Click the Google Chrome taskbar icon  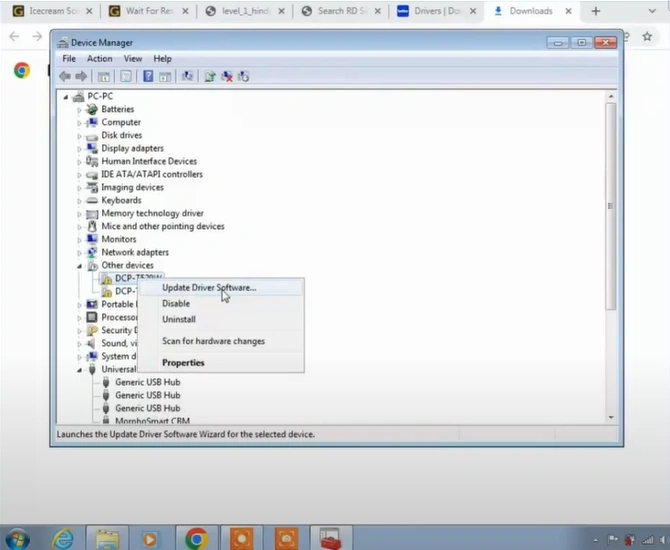click(x=196, y=537)
